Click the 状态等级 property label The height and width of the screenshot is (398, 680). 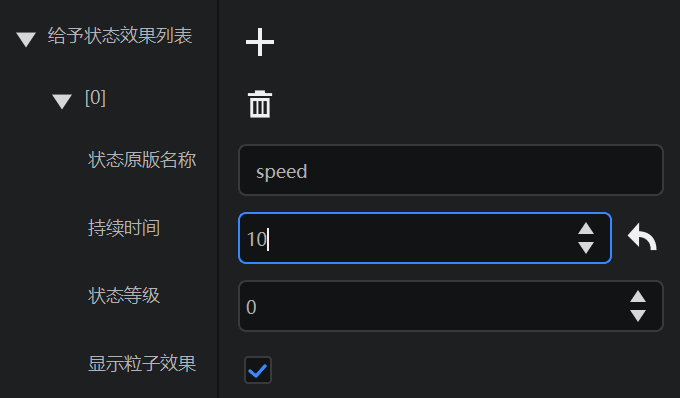pyautogui.click(x=124, y=296)
